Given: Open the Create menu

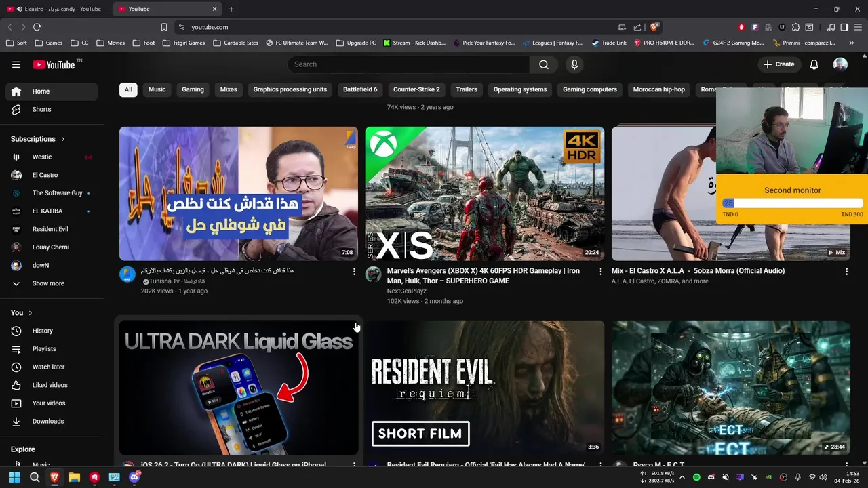Looking at the screenshot, I should [x=778, y=64].
